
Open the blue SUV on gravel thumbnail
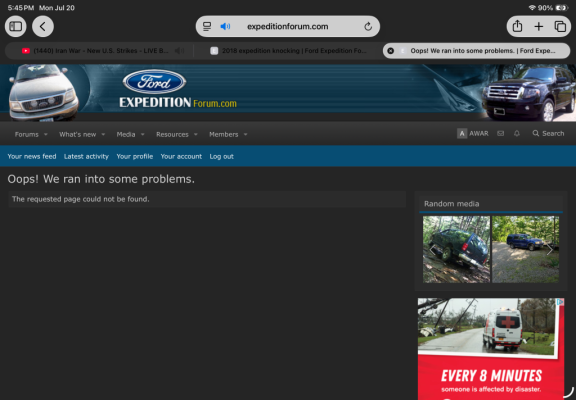pos(525,249)
